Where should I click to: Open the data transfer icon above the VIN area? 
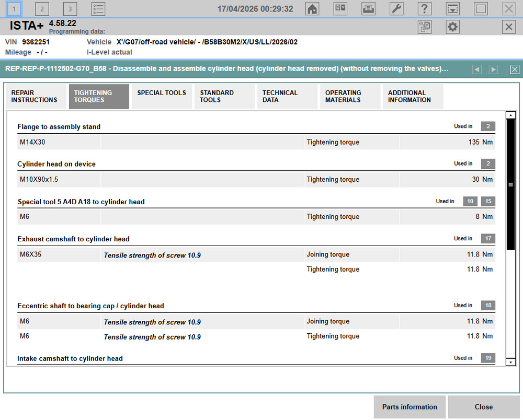pos(425,27)
